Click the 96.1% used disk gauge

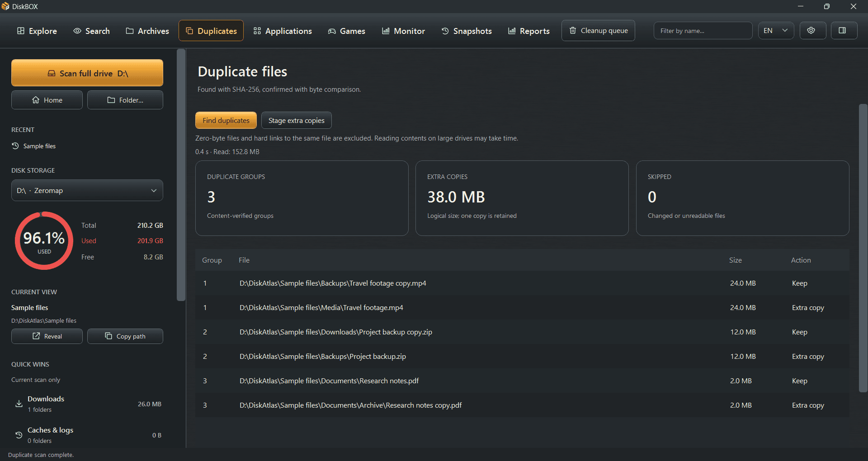(44, 241)
